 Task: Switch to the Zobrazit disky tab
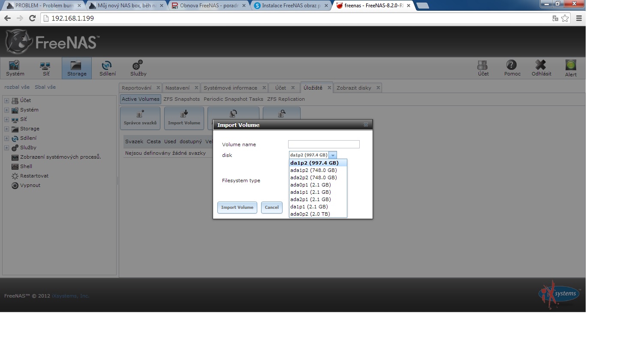354,88
